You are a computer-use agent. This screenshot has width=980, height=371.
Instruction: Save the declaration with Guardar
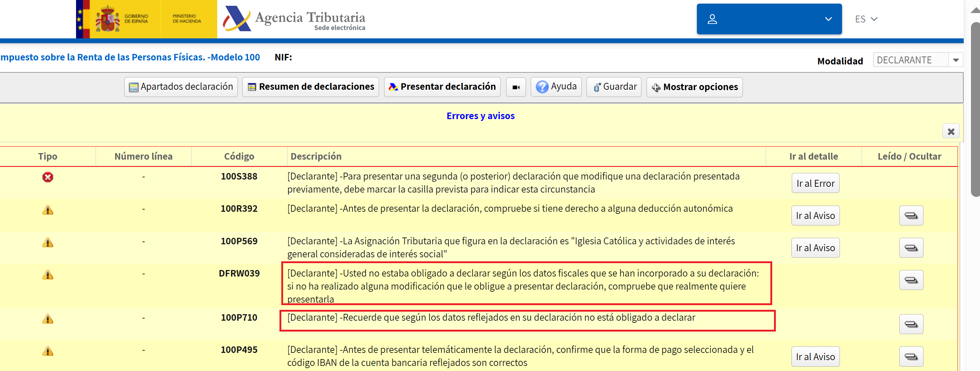pos(613,87)
